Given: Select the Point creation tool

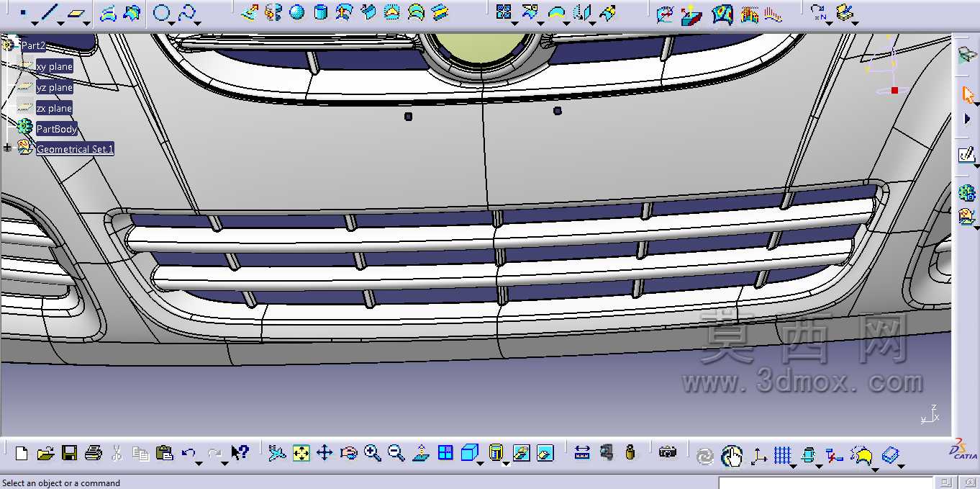Looking at the screenshot, I should 23,13.
